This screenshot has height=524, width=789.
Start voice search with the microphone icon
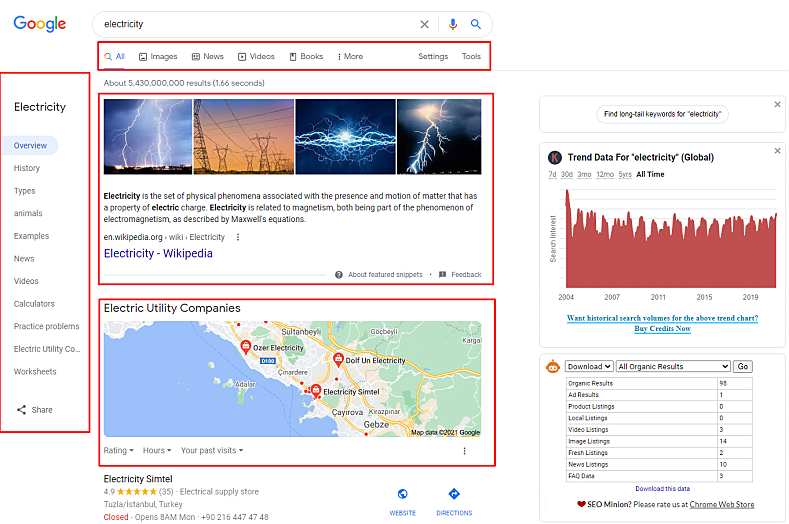pyautogui.click(x=453, y=24)
